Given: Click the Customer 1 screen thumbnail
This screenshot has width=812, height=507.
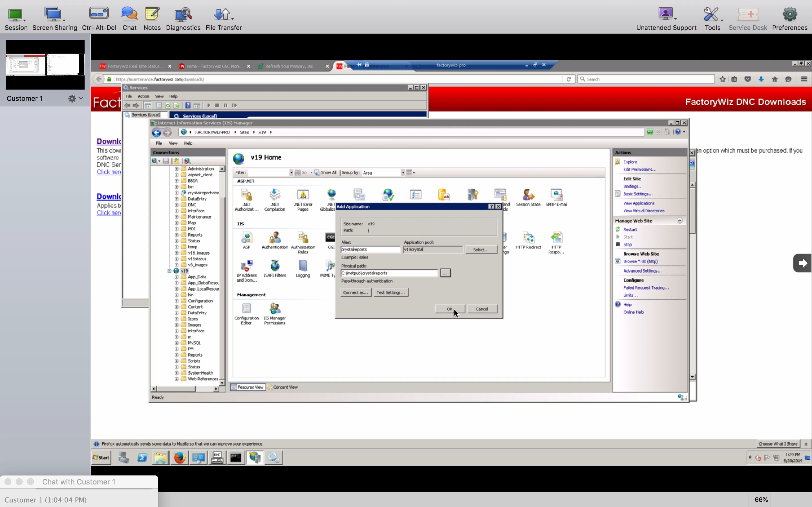Looking at the screenshot, I should click(45, 65).
